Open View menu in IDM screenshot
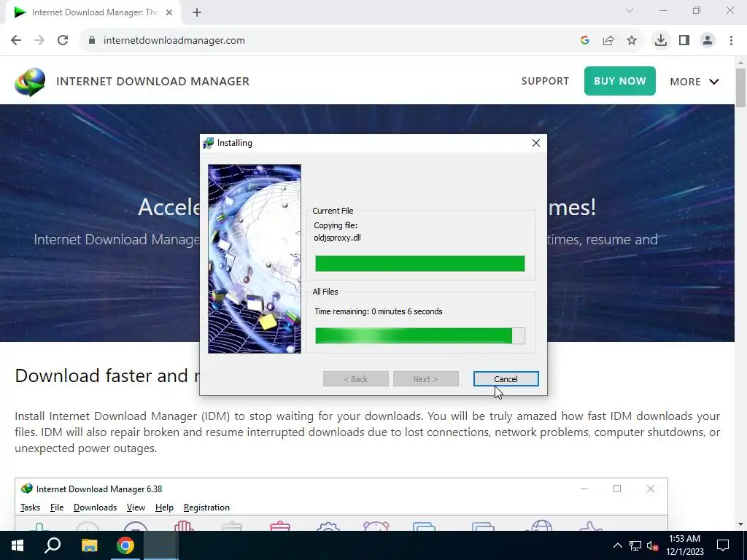This screenshot has width=747, height=560. tap(136, 507)
